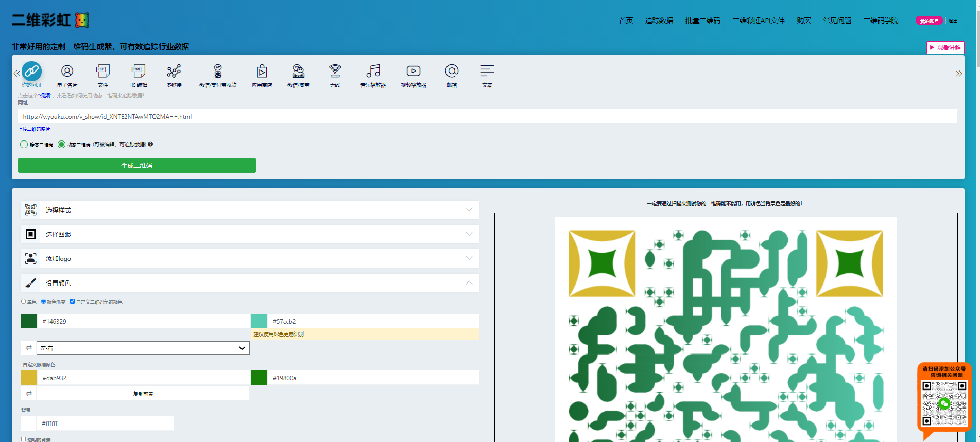980x442 pixels.
Task: Click the #146329 hex input field
Action: [143, 321]
